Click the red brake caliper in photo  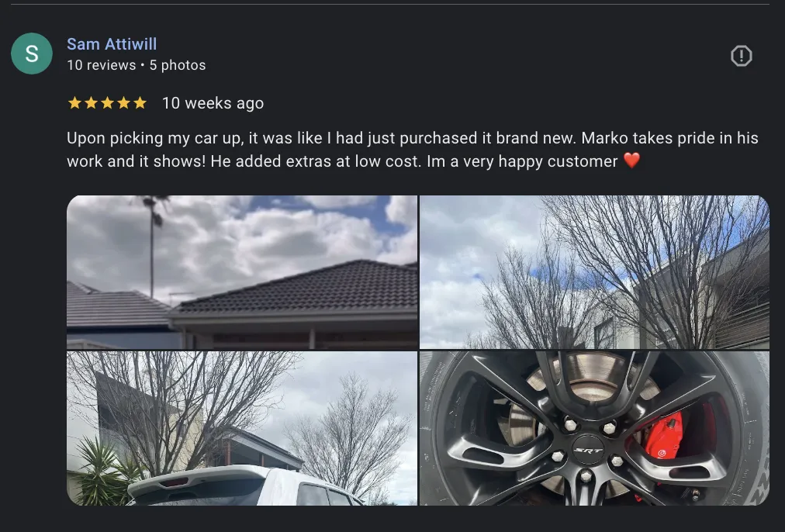click(x=662, y=436)
